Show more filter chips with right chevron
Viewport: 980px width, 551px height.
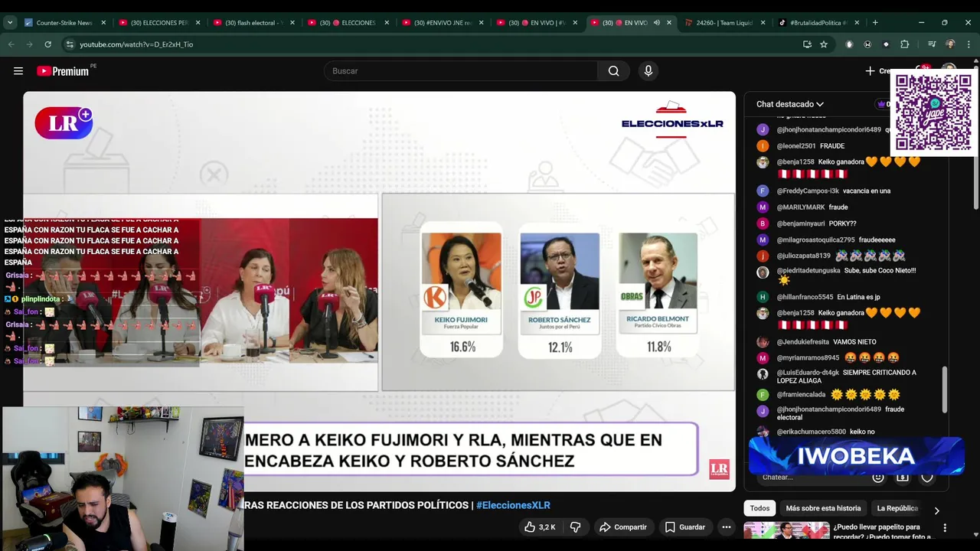(x=936, y=510)
